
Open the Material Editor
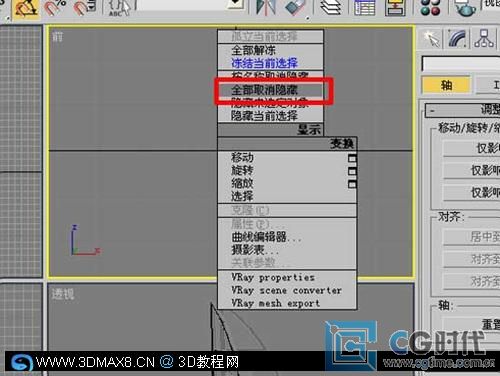[x=430, y=8]
